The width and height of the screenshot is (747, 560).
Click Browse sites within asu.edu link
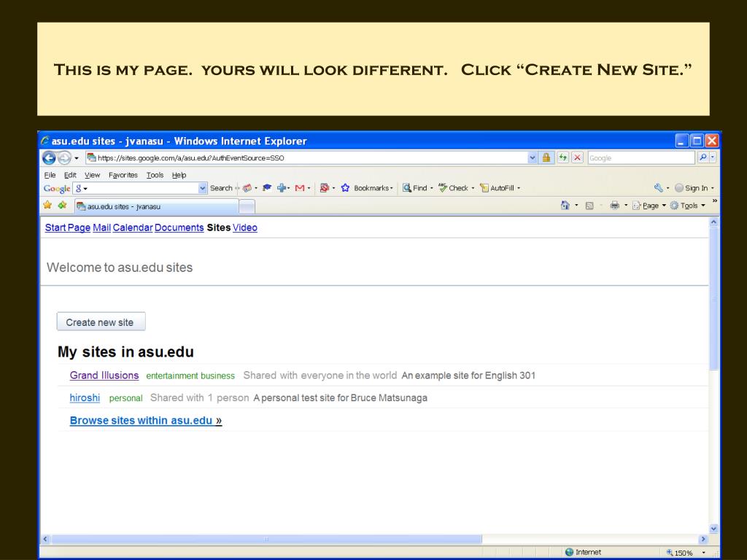[146, 421]
